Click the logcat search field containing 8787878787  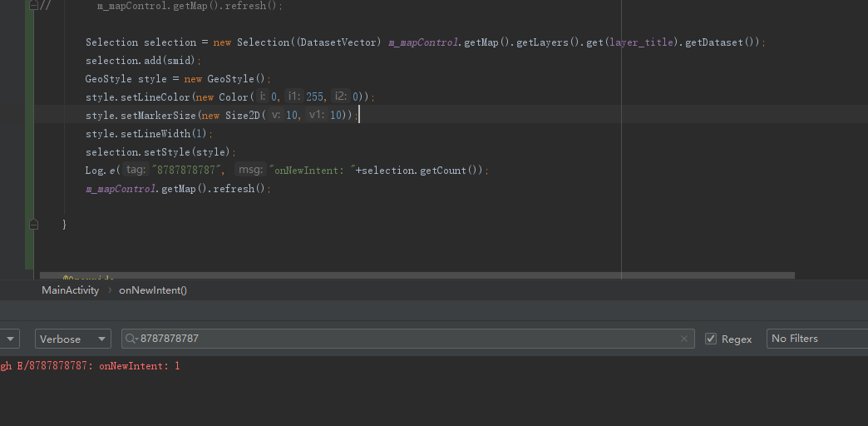click(x=408, y=339)
